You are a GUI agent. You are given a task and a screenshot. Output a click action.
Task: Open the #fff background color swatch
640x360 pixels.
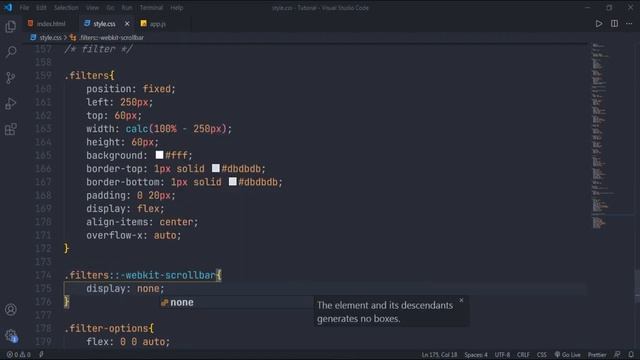coord(159,155)
